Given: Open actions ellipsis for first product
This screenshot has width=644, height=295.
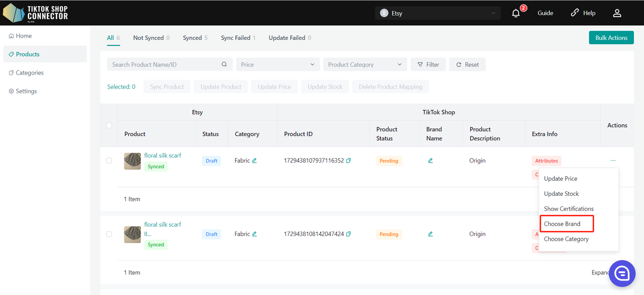Looking at the screenshot, I should click(613, 161).
